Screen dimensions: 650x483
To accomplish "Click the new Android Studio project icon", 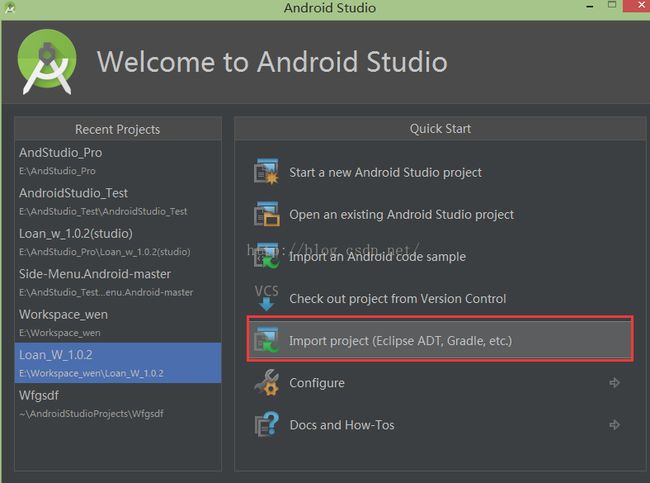I will (266, 171).
